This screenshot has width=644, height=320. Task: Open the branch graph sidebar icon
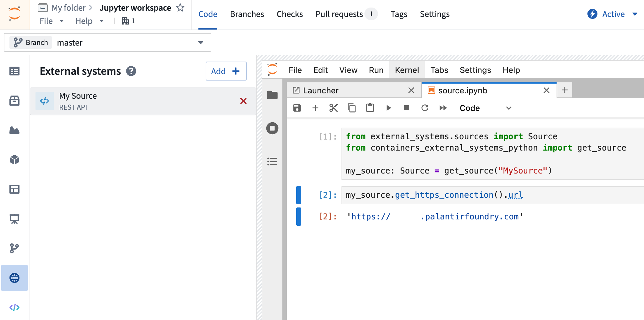(x=14, y=248)
